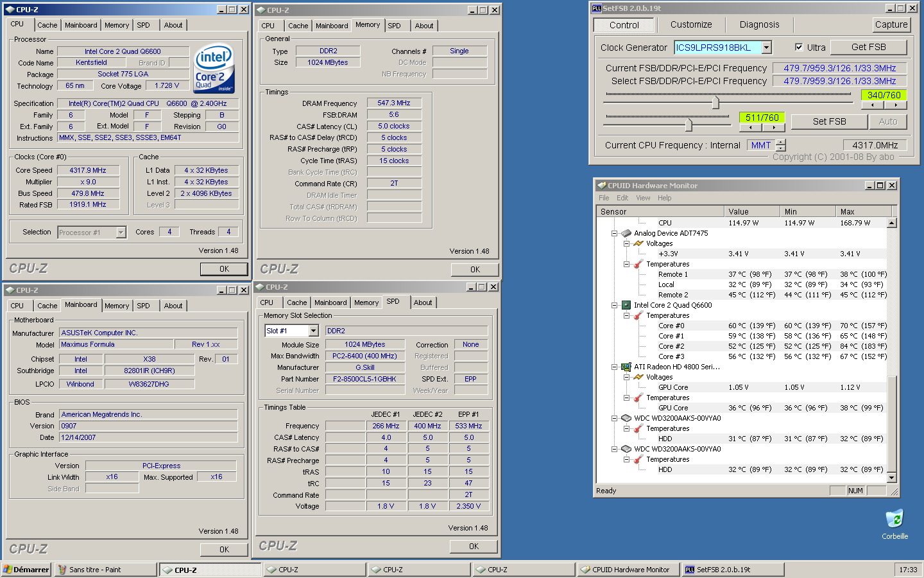Click Hardware Monitor scrollbar up arrow
Screen dimensions: 924x578
point(891,223)
